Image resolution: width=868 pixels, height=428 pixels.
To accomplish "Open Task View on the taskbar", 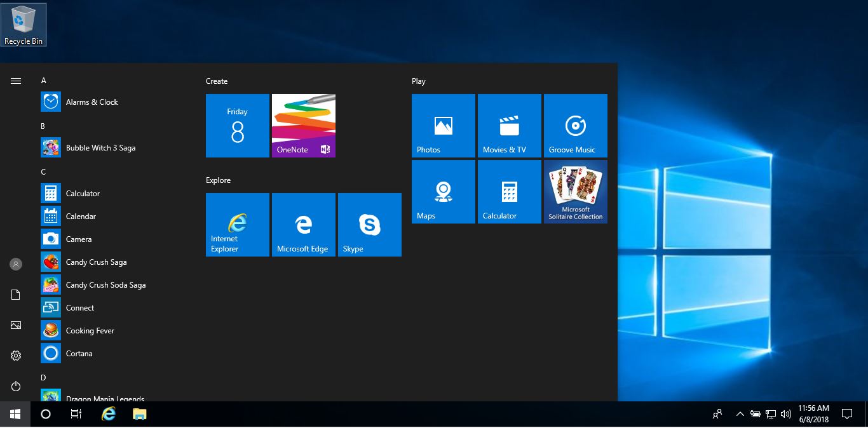I will 76,414.
